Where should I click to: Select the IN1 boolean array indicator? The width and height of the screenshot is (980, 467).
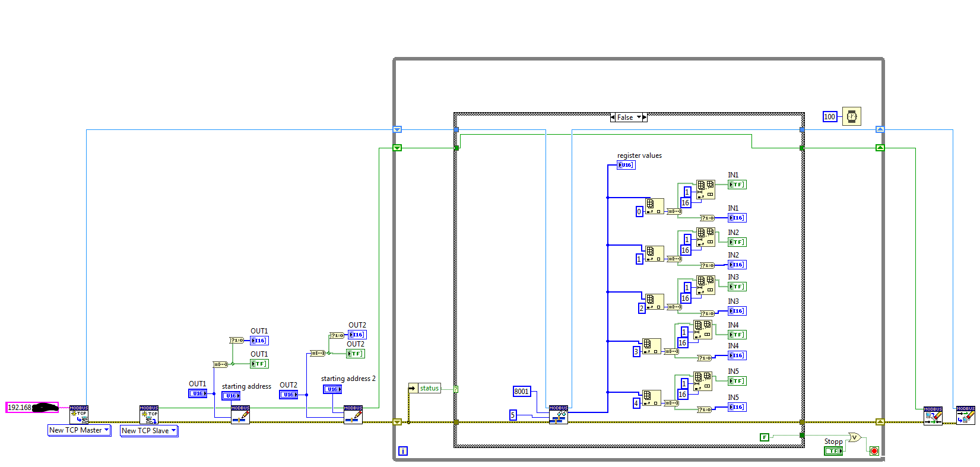pyautogui.click(x=737, y=185)
